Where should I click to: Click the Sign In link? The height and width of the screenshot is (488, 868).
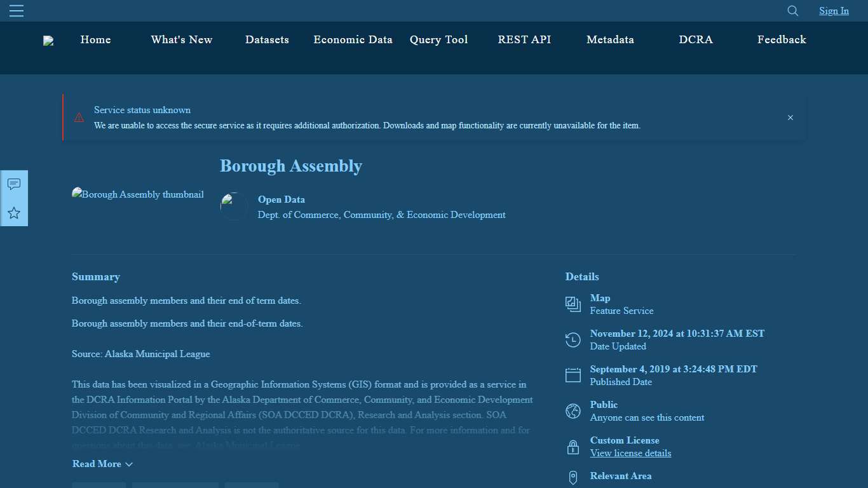834,11
